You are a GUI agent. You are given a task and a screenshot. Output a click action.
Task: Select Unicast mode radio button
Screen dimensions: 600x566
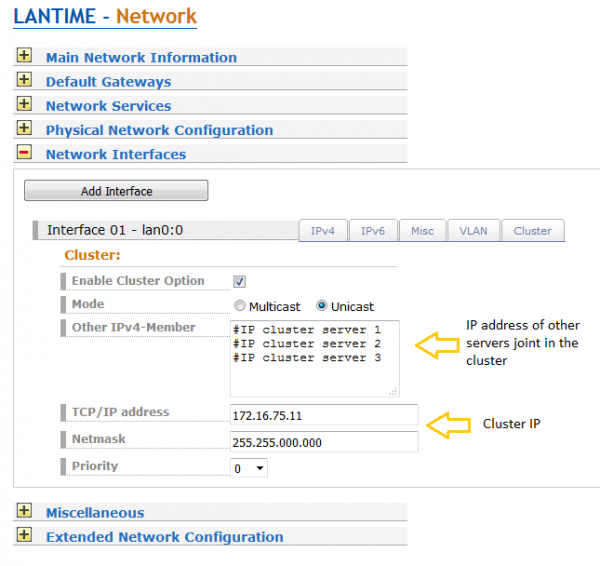[x=322, y=306]
